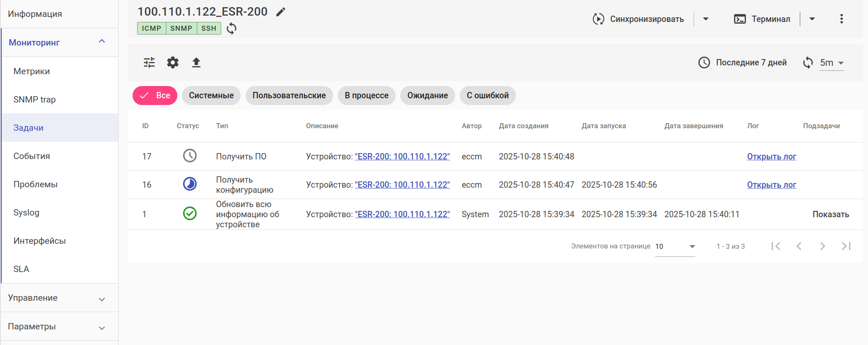This screenshot has height=345, width=868.
Task: Open the three-dot more options menu
Action: click(841, 19)
